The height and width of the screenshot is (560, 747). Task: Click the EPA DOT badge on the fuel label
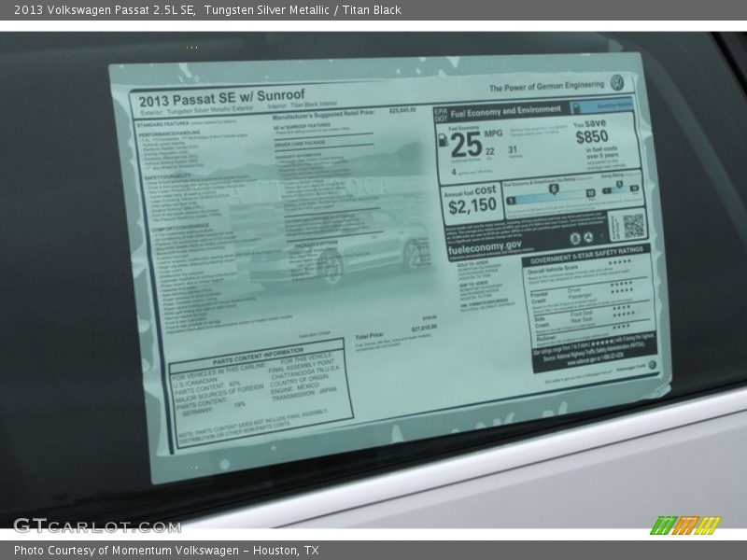pyautogui.click(x=441, y=115)
